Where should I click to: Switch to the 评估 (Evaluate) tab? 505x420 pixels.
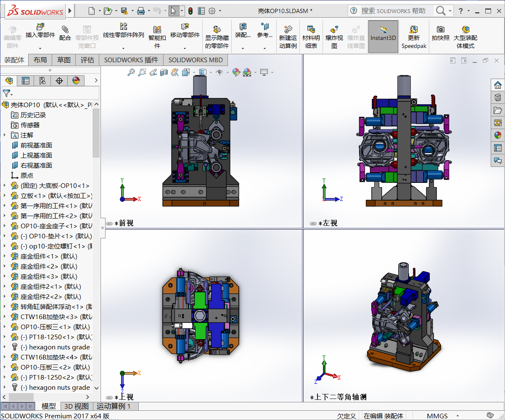87,60
